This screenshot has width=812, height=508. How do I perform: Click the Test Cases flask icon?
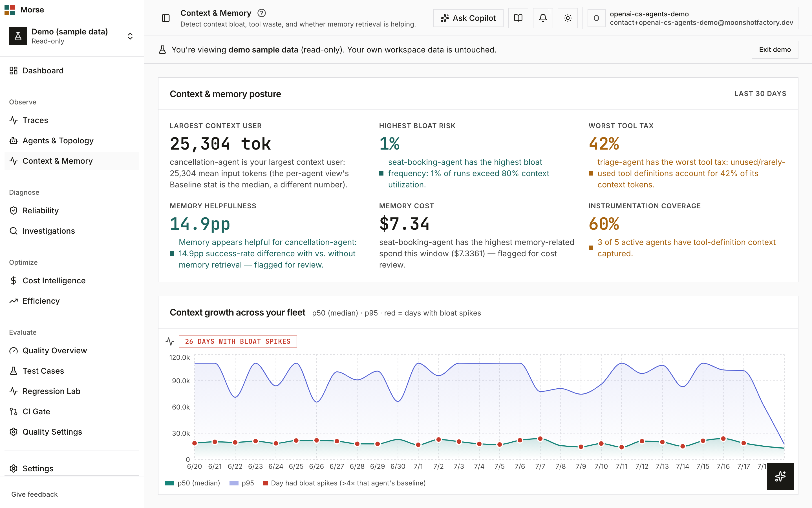pos(14,371)
